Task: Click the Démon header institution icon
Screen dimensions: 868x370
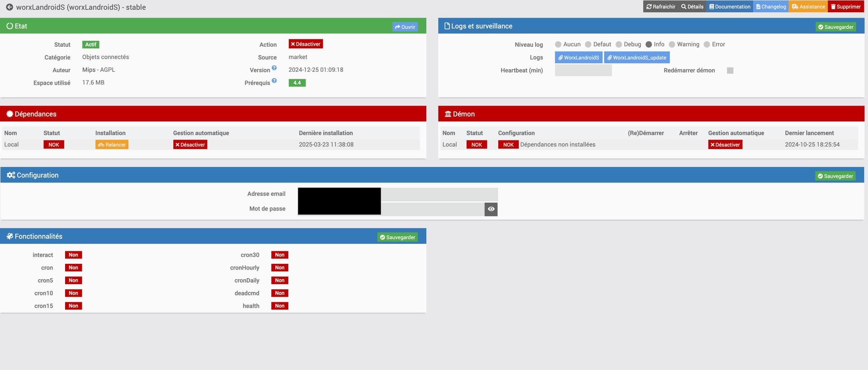Action: (448, 114)
